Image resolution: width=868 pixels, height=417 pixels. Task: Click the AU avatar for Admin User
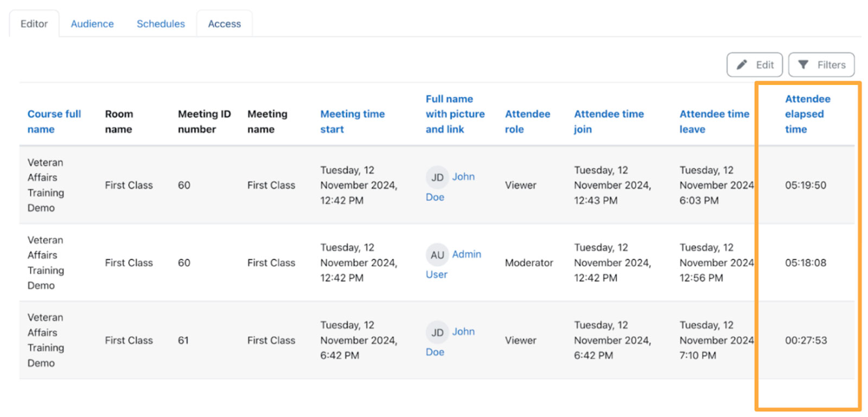tap(437, 255)
